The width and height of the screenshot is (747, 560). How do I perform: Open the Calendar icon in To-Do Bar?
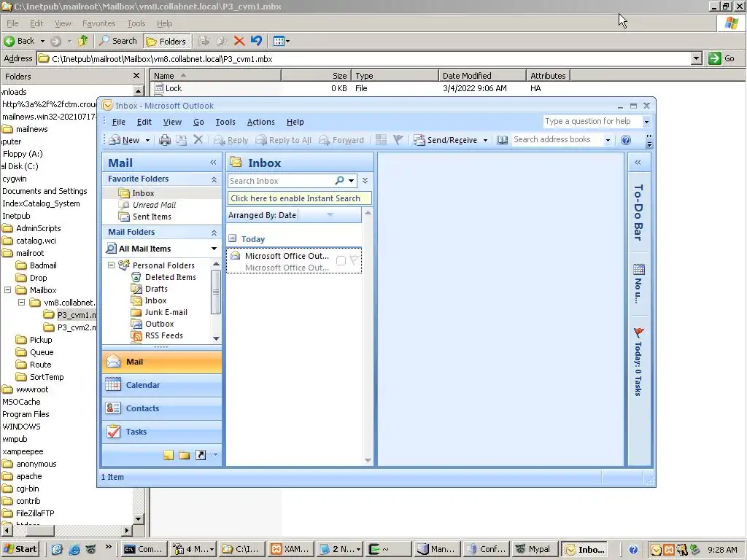(x=639, y=270)
